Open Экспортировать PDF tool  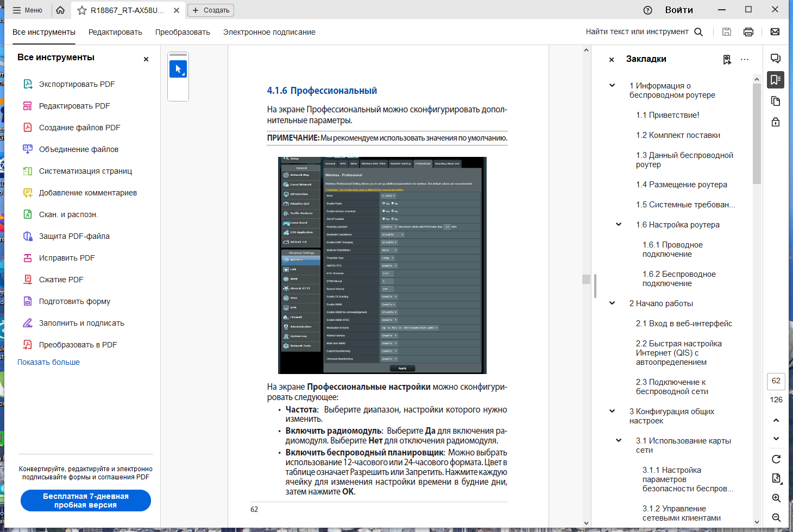pyautogui.click(x=77, y=84)
